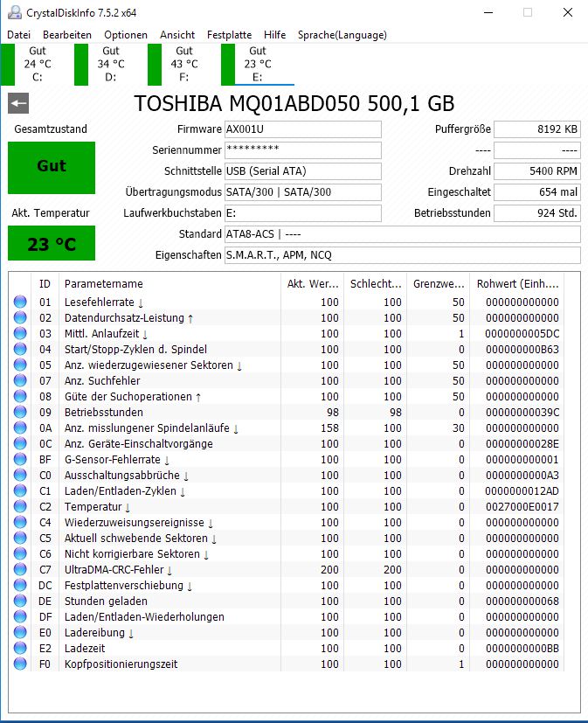Click the Puffergröße value 8192 KB
The image size is (588, 723).
(x=536, y=129)
